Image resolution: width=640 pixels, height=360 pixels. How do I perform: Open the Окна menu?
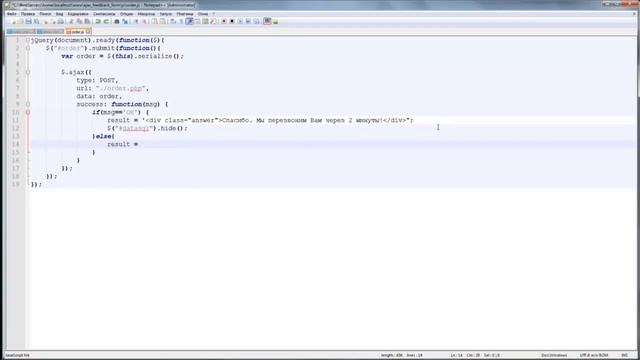[x=203, y=14]
